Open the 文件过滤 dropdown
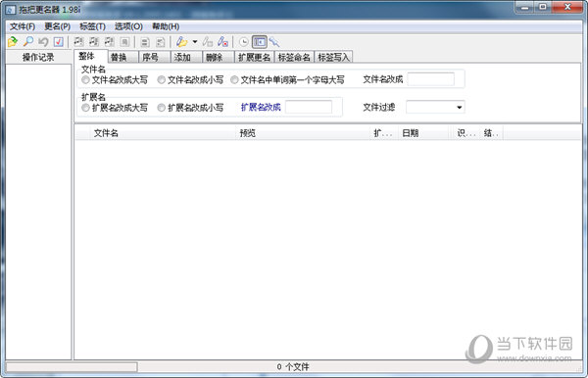The height and width of the screenshot is (378, 588). pyautogui.click(x=459, y=108)
